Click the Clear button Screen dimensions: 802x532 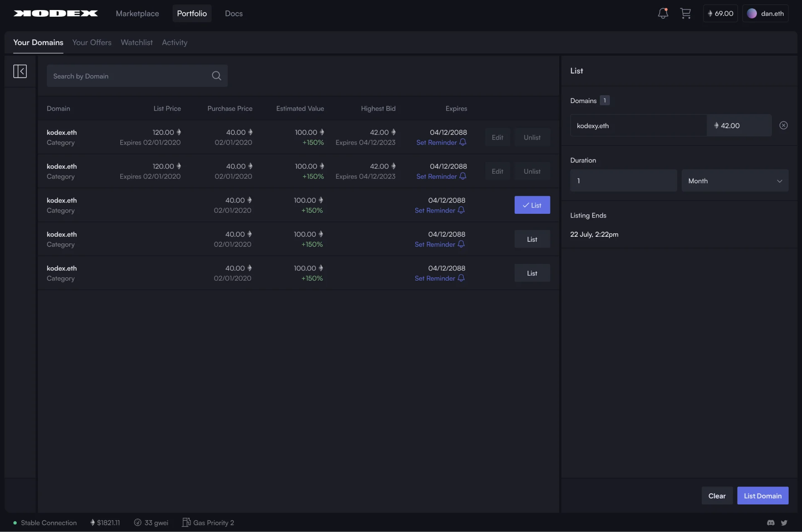717,496
